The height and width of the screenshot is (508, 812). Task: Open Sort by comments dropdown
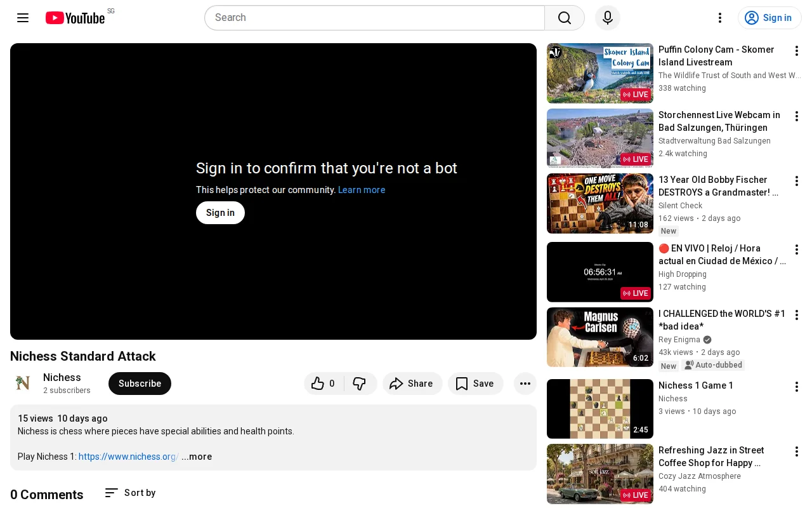130,493
